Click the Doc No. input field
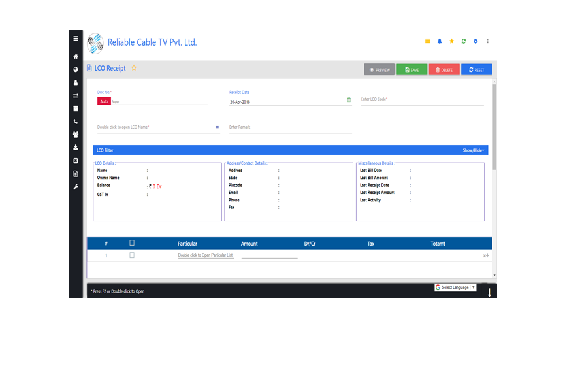This screenshot has width=563, height=392. (159, 102)
